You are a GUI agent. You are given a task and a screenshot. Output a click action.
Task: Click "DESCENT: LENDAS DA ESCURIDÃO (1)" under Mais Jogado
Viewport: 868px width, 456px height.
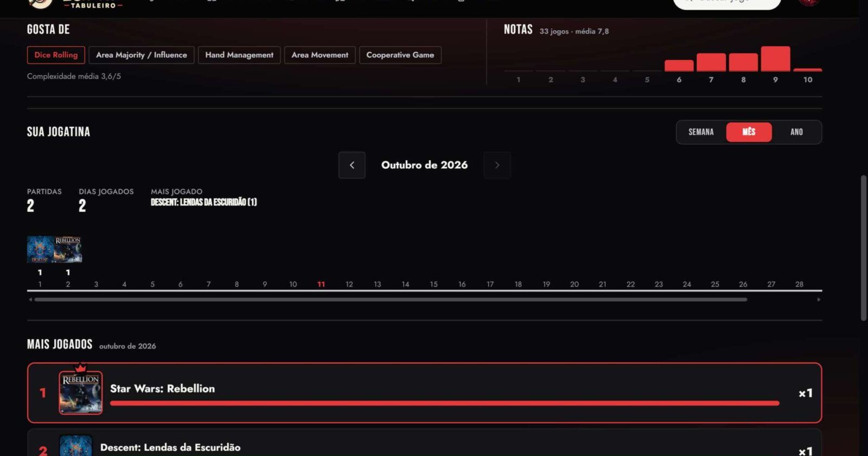coord(204,202)
